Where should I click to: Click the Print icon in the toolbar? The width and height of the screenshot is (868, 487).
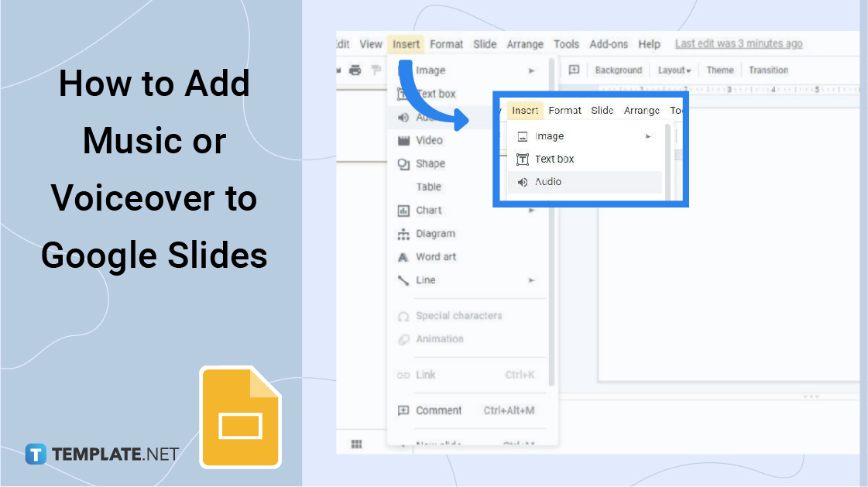pyautogui.click(x=355, y=70)
